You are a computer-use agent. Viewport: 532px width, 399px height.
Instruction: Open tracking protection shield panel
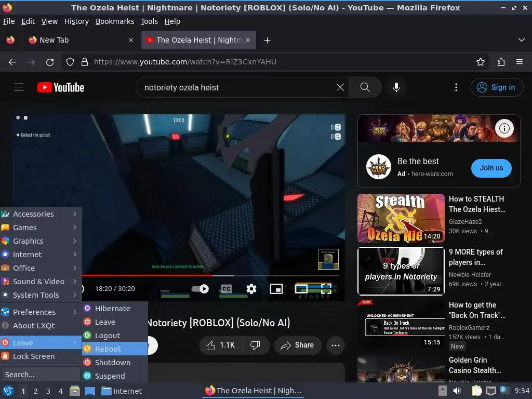click(x=70, y=62)
